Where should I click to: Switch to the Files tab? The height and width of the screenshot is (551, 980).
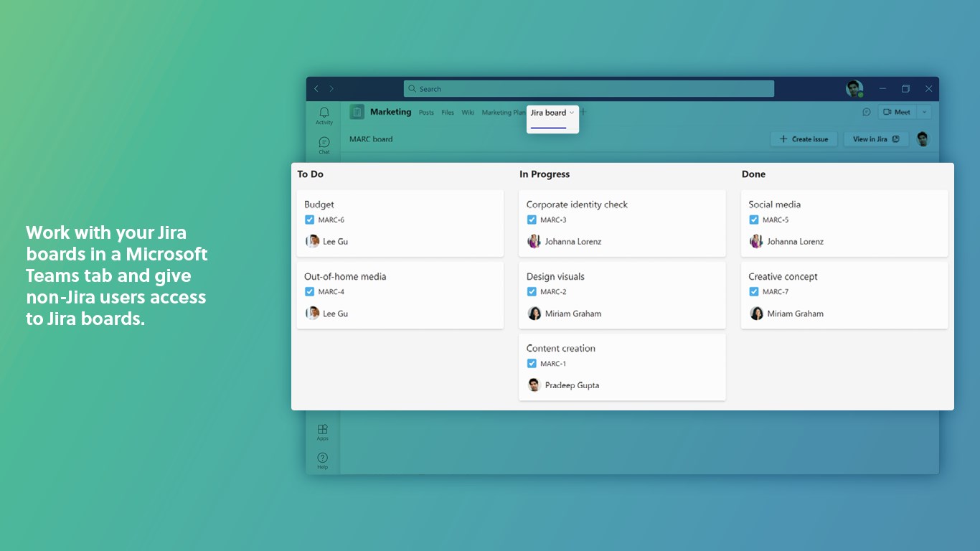point(448,113)
